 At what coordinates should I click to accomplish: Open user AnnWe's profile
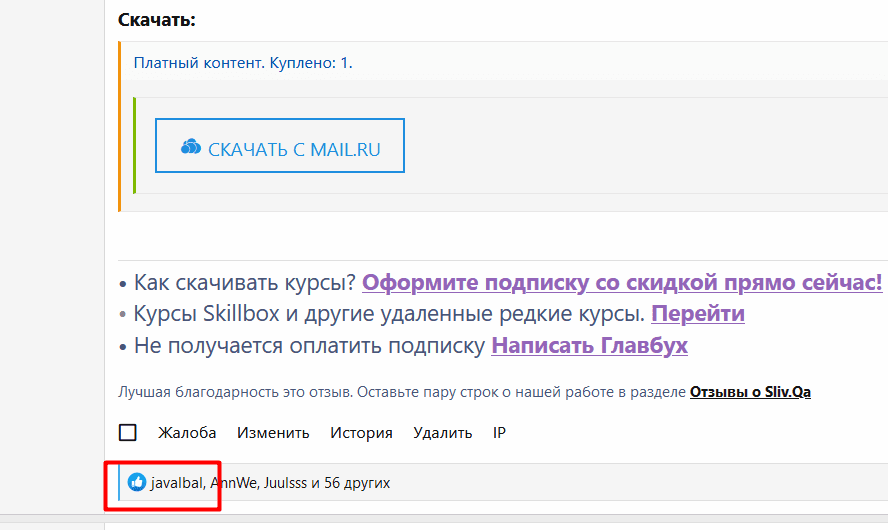click(x=232, y=483)
